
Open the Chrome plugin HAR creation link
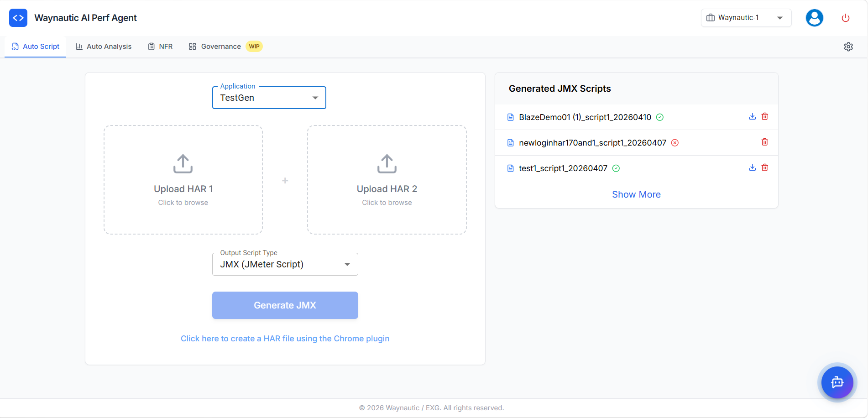point(285,338)
